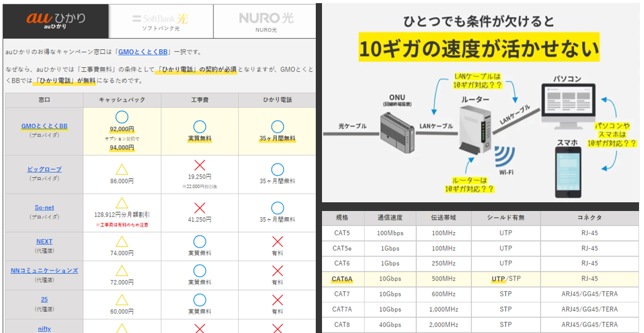
Task: Click the triangle mark above 74,000円
Action: [x=122, y=242]
